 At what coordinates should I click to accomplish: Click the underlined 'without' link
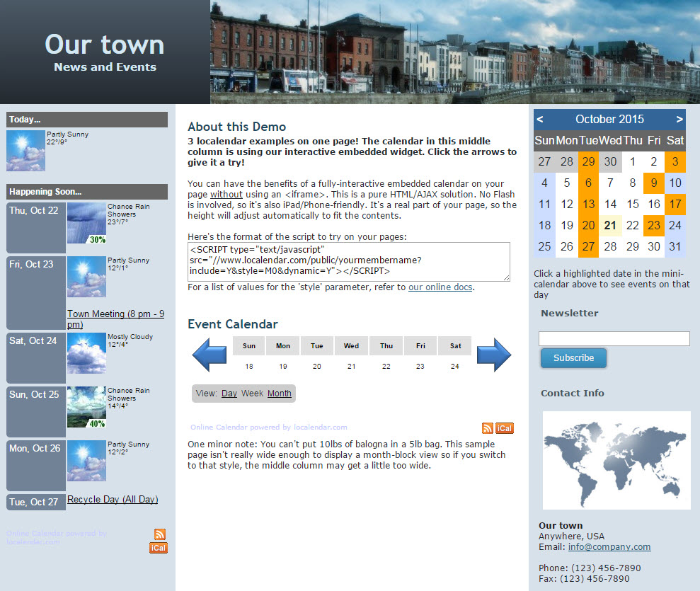[x=226, y=195]
